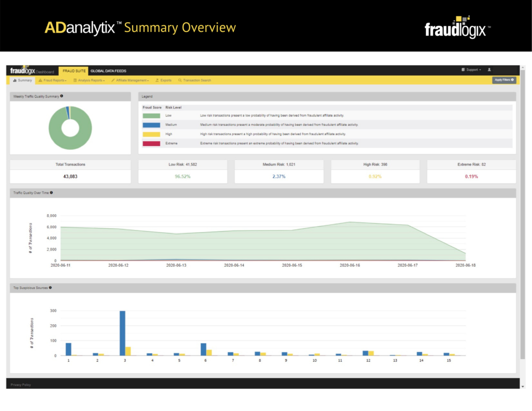This screenshot has width=532, height=411.
Task: Click the scrollbar up arrow
Action: [523, 67]
